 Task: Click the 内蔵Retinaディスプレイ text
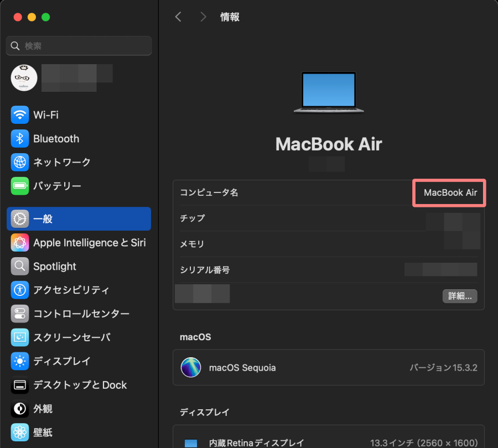pos(257,443)
